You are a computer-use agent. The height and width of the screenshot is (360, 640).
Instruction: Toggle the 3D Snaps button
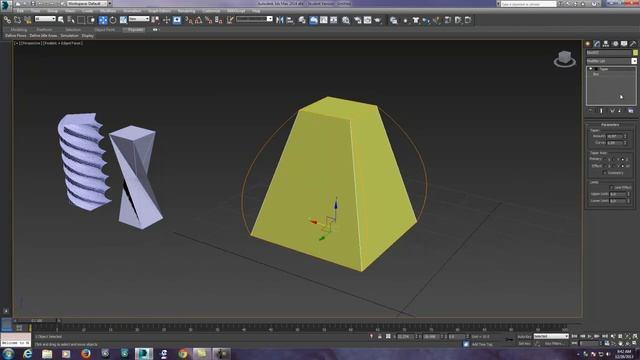[x=189, y=20]
